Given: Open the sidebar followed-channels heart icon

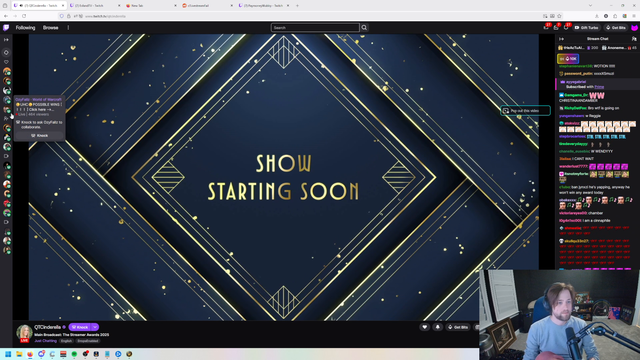Looking at the screenshot, I should click(x=6, y=62).
